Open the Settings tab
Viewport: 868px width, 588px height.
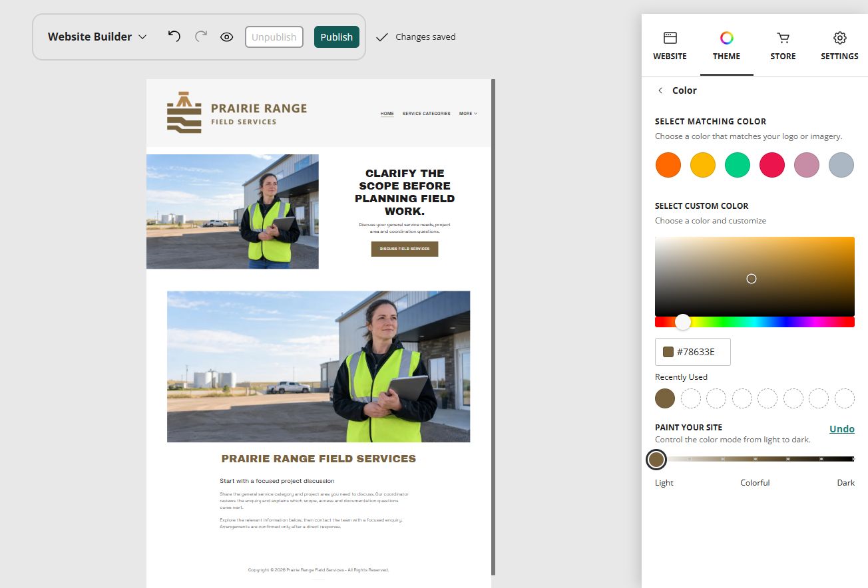point(839,46)
